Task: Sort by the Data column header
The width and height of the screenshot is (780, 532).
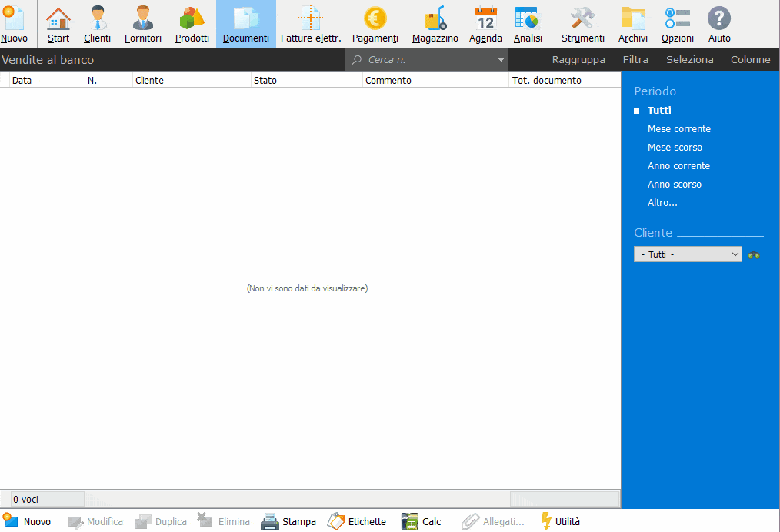Action: coord(47,80)
